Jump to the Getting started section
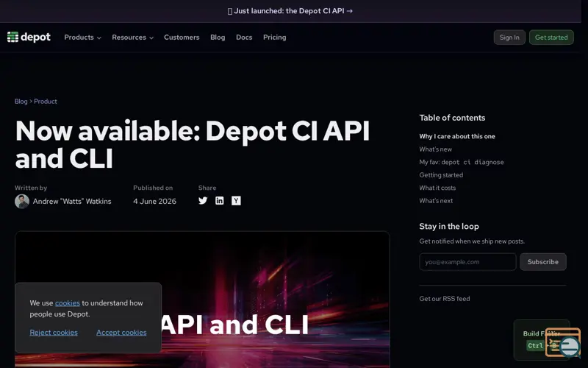 click(x=441, y=175)
